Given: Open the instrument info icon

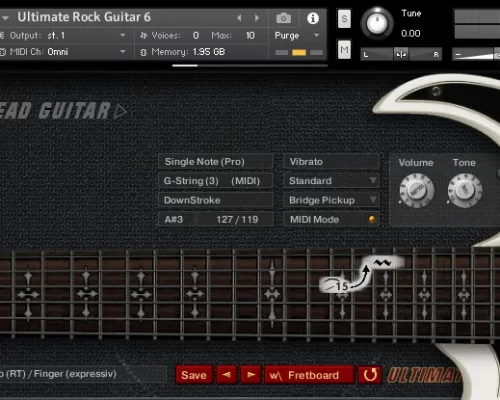Looking at the screenshot, I should pyautogui.click(x=313, y=18).
